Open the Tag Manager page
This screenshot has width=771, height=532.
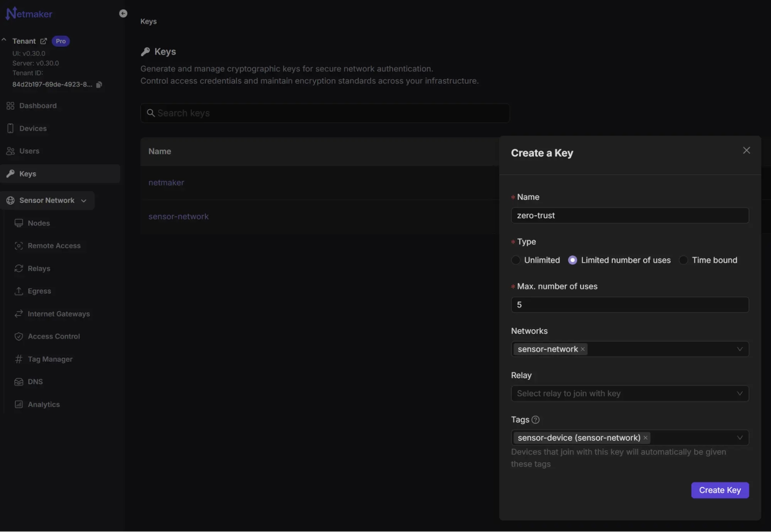50,359
